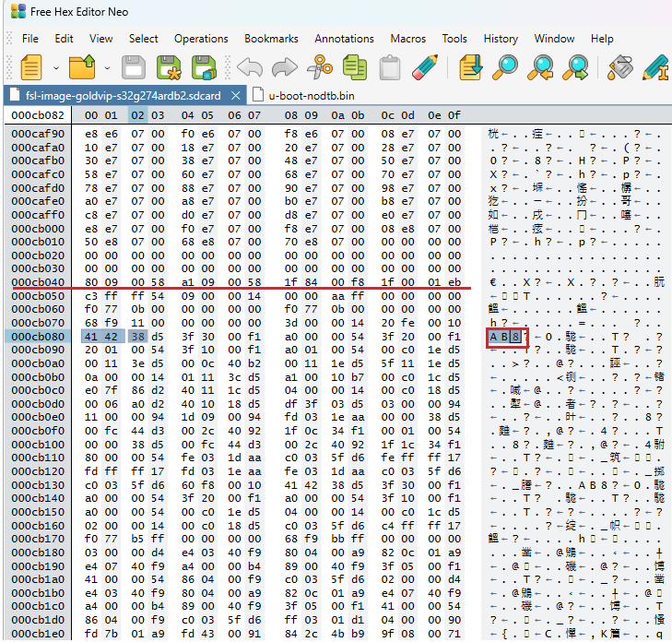Click the Cut scissors icon
Viewport: 672px width, 642px height.
coord(320,67)
